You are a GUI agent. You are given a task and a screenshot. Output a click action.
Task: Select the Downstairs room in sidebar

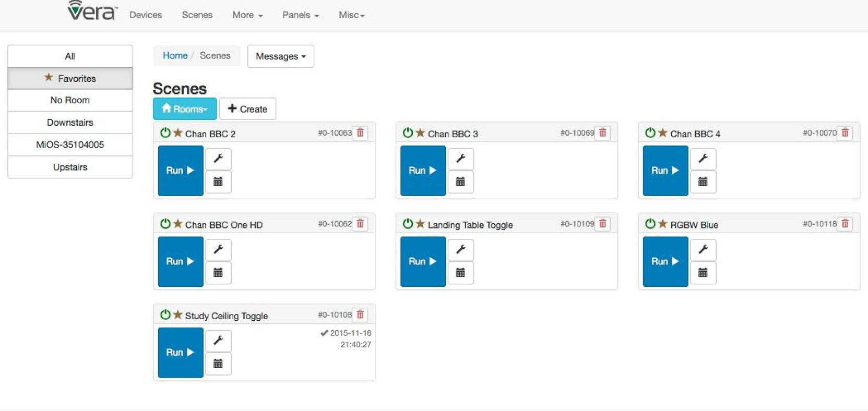(x=70, y=123)
